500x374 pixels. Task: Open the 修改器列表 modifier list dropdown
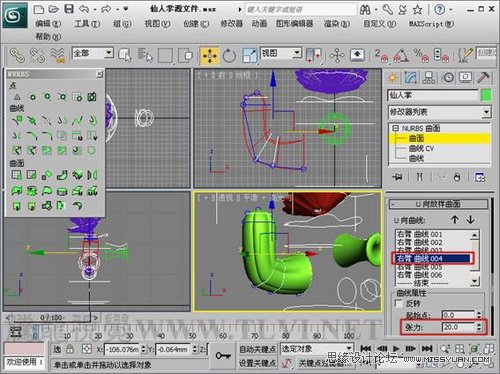coord(439,112)
